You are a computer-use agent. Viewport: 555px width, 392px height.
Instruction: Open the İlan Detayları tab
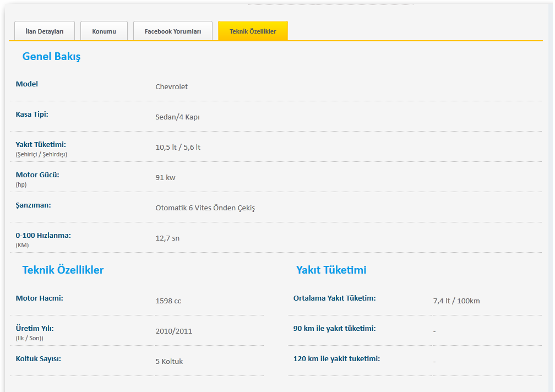point(45,31)
